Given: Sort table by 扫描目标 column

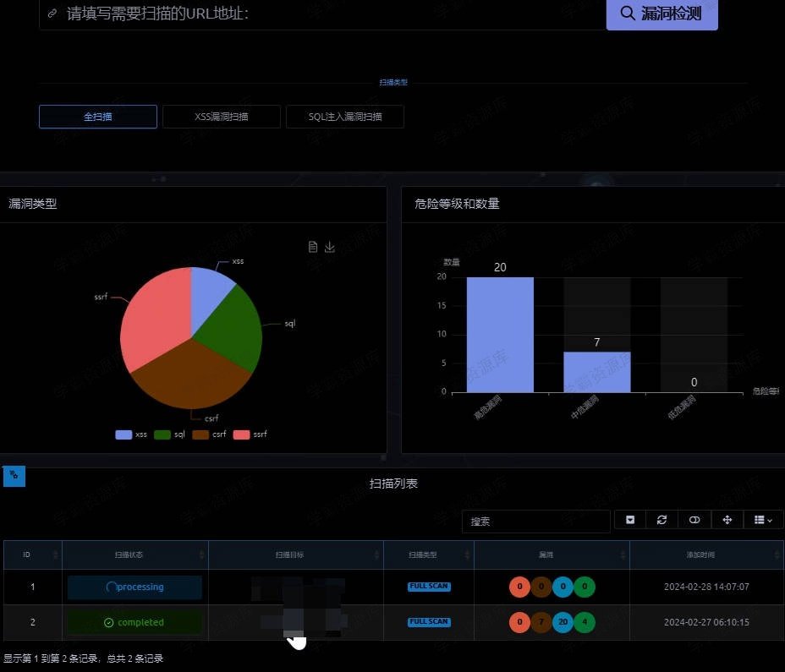Looking at the screenshot, I should coord(295,555).
